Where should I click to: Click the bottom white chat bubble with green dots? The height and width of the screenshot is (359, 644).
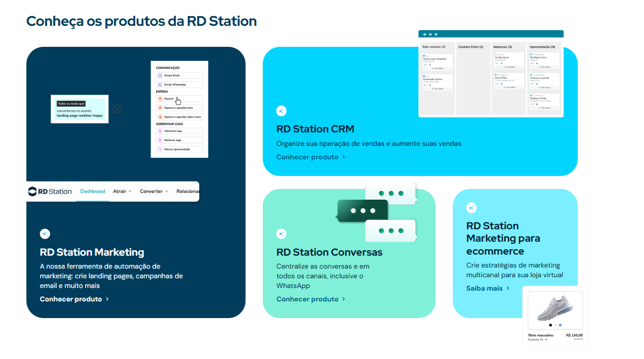[391, 231]
